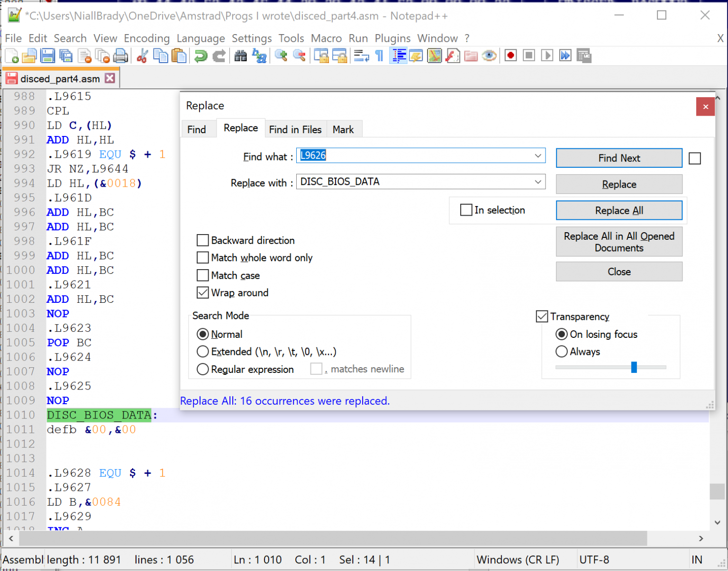Click the Cut scissors icon

click(142, 56)
